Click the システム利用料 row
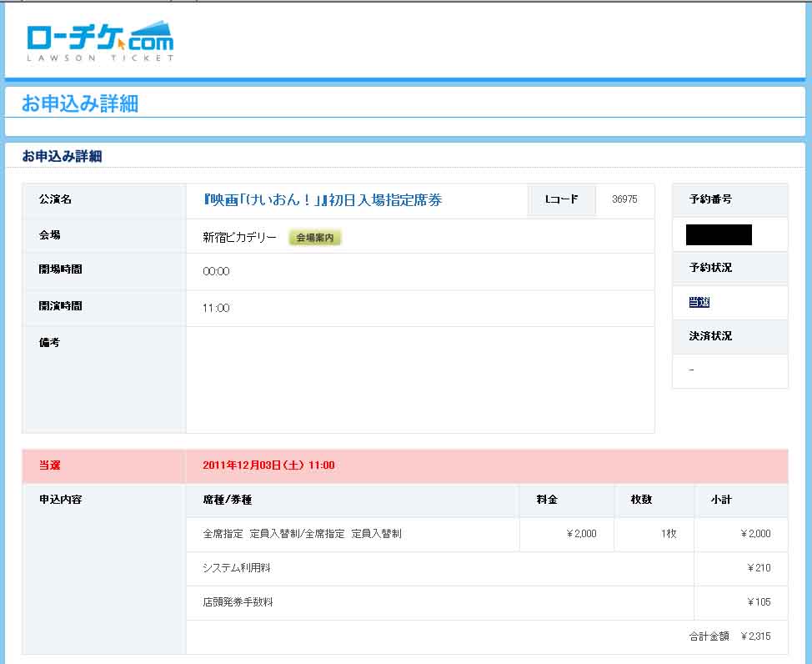Screen dimensions: 812x664 pos(237,568)
